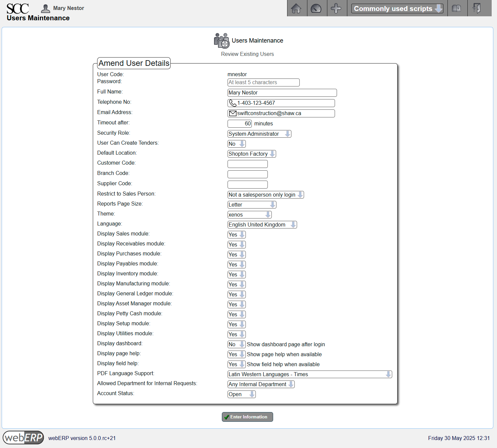Toggle Display Utilities module dropdown
497x448 pixels.
coord(237,334)
